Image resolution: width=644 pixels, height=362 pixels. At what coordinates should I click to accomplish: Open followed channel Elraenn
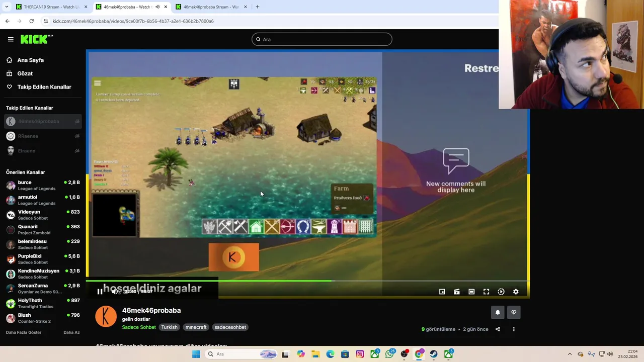pyautogui.click(x=43, y=151)
